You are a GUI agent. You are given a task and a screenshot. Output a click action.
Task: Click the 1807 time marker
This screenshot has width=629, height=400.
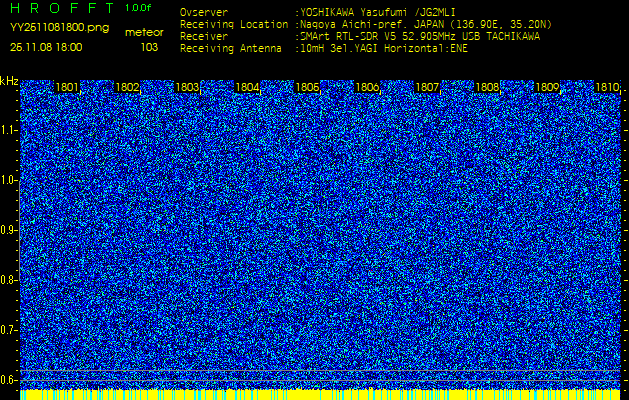427,87
